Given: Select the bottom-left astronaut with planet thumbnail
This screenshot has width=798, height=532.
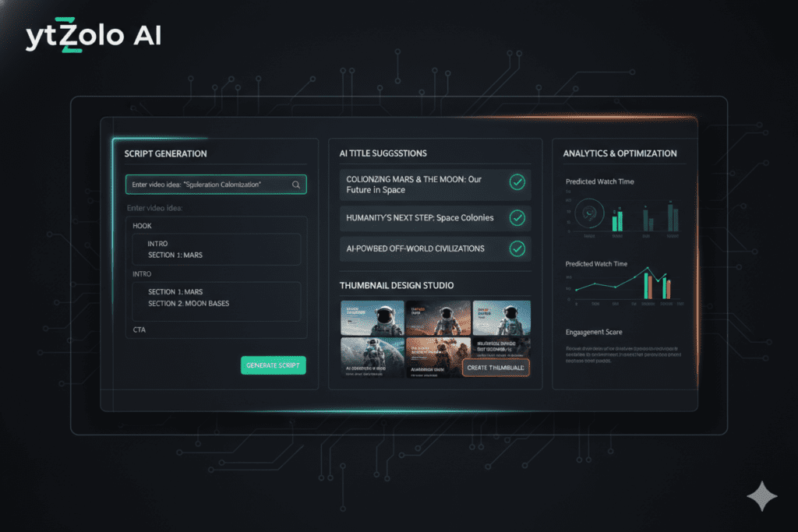Looking at the screenshot, I should pyautogui.click(x=373, y=358).
